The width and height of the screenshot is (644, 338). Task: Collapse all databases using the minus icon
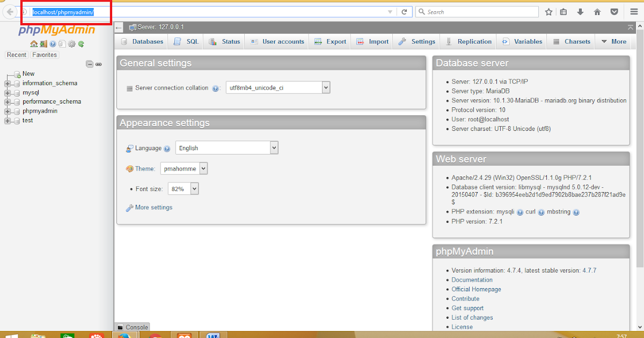point(89,64)
